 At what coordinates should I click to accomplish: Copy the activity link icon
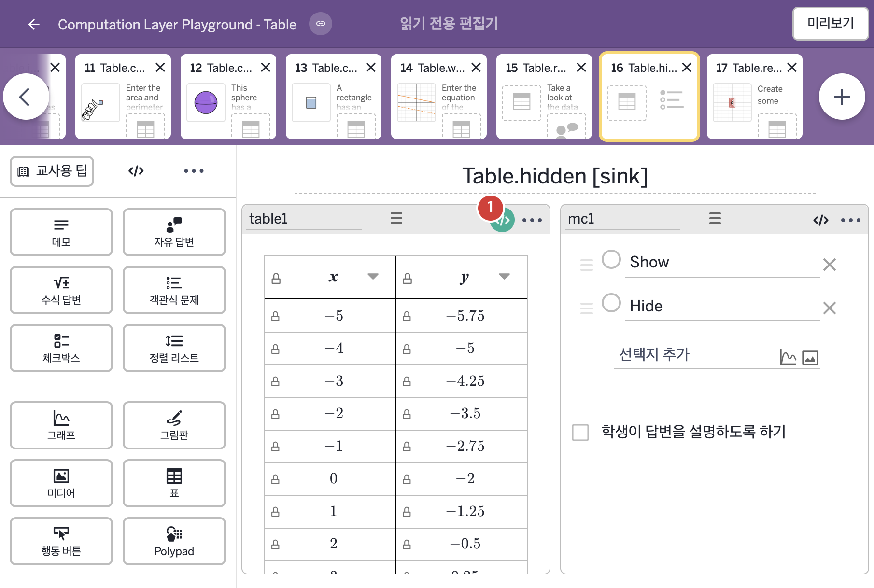point(321,24)
